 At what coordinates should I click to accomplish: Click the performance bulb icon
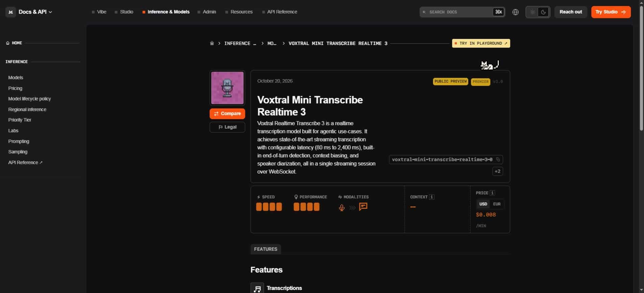[x=296, y=197]
